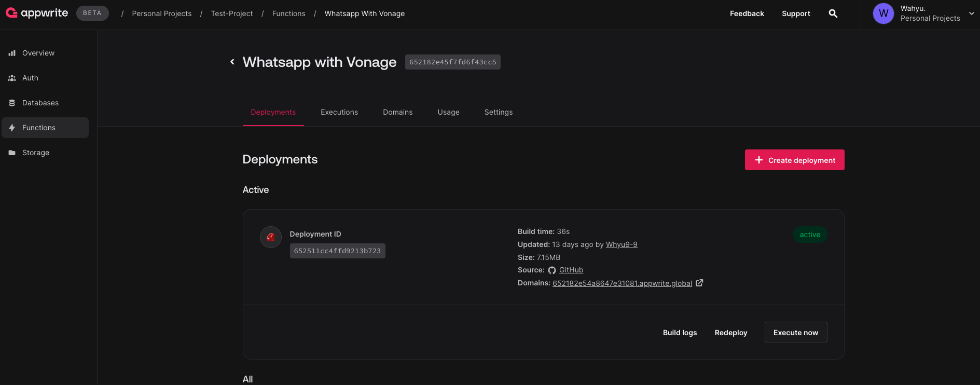Open Databases in the sidebar
Viewport: 980px width, 385px height.
coord(45,103)
